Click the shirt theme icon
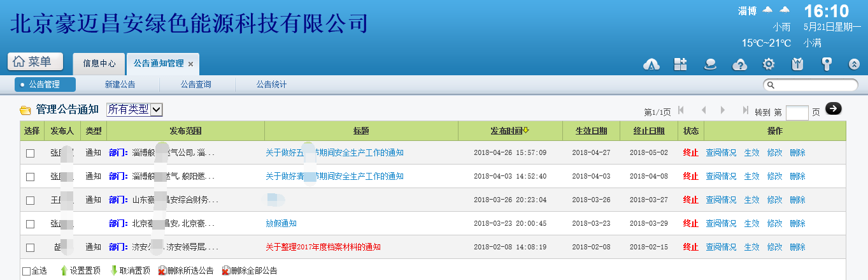 click(797, 64)
